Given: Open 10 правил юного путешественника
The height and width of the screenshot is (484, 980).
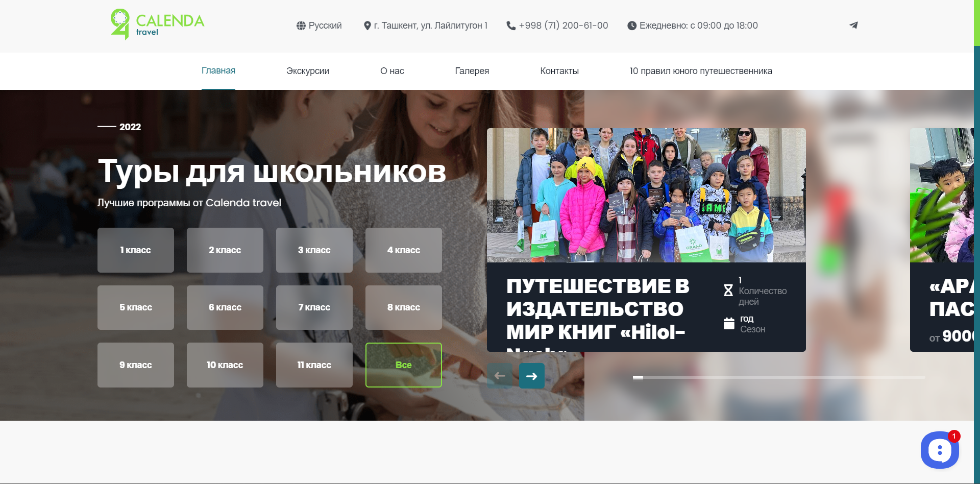Looking at the screenshot, I should coord(700,71).
